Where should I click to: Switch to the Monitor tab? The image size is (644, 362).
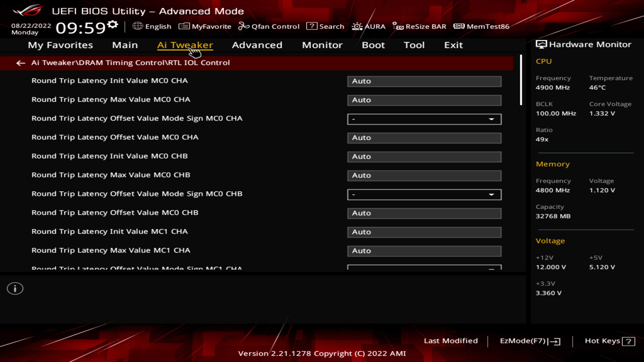tap(322, 45)
